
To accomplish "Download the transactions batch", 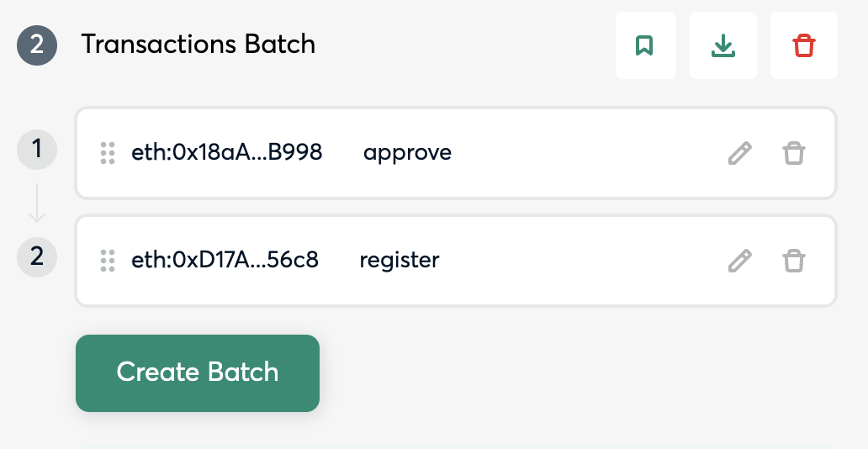I will (x=722, y=46).
